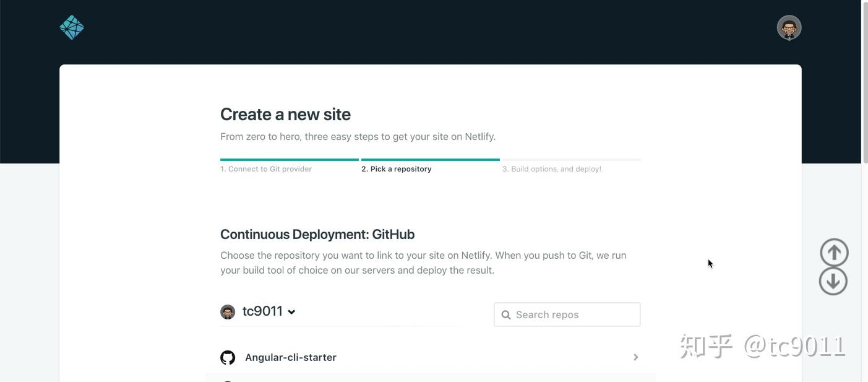This screenshot has width=868, height=382.
Task: Go to step 1, Connect to Git provider
Action: 266,169
